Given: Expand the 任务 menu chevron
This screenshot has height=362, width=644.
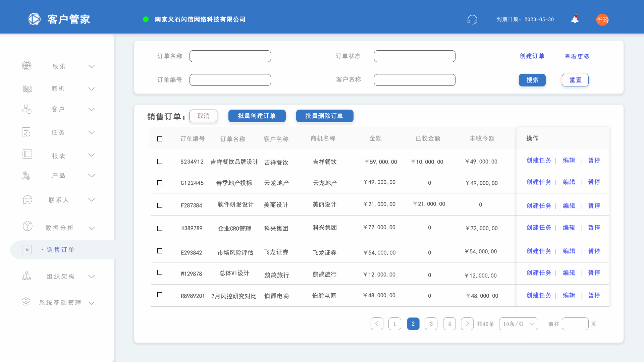Looking at the screenshot, I should pyautogui.click(x=92, y=132).
